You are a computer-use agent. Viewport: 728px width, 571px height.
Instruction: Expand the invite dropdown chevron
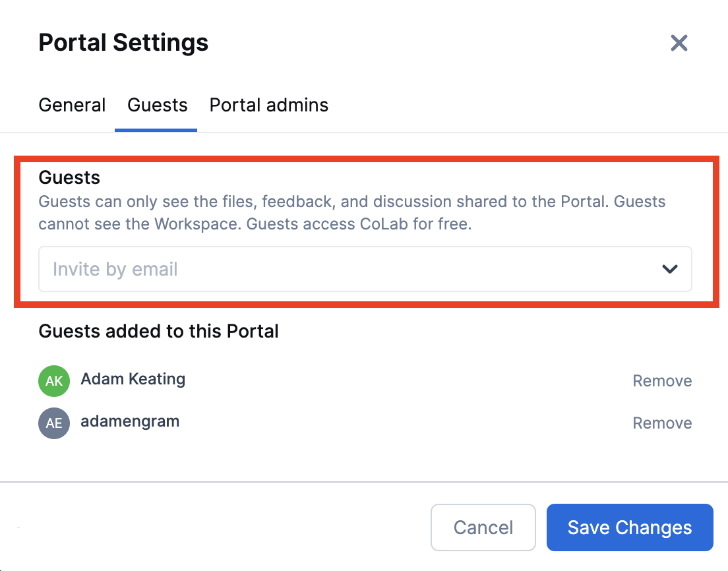pyautogui.click(x=670, y=269)
